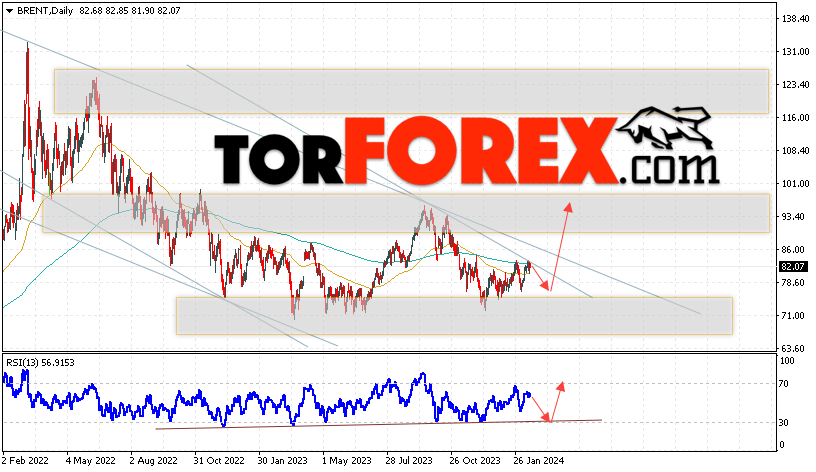Click the RSI(13) 56.9153 indicator label

pos(40,363)
